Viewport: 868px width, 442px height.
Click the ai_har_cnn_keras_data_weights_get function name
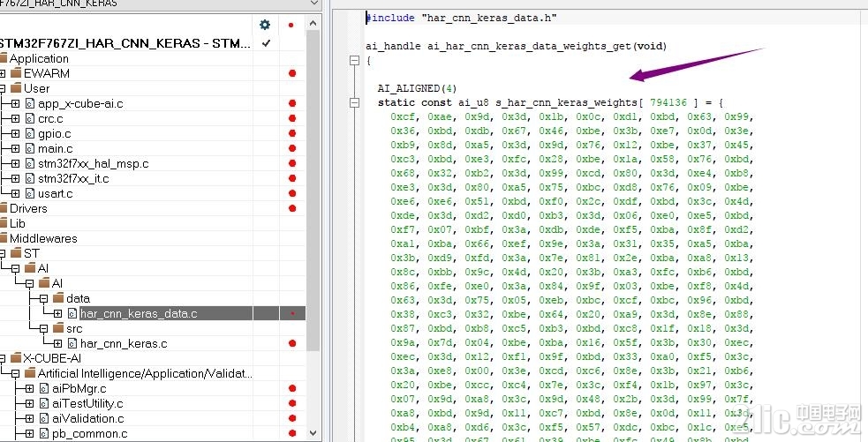[x=528, y=46]
